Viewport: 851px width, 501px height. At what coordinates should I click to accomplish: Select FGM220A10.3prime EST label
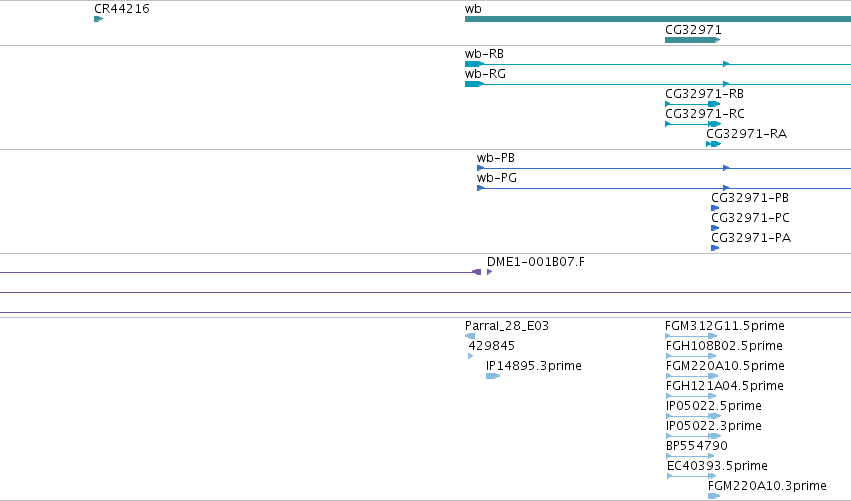point(767,486)
